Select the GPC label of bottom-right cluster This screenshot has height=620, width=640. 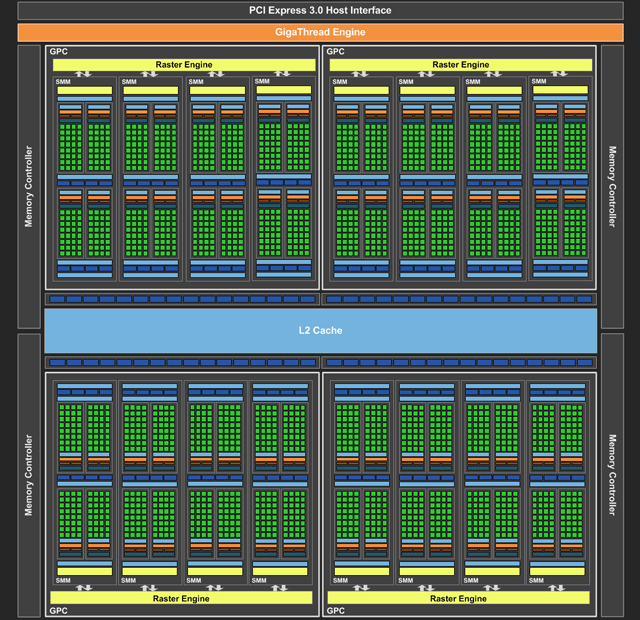pyautogui.click(x=336, y=611)
